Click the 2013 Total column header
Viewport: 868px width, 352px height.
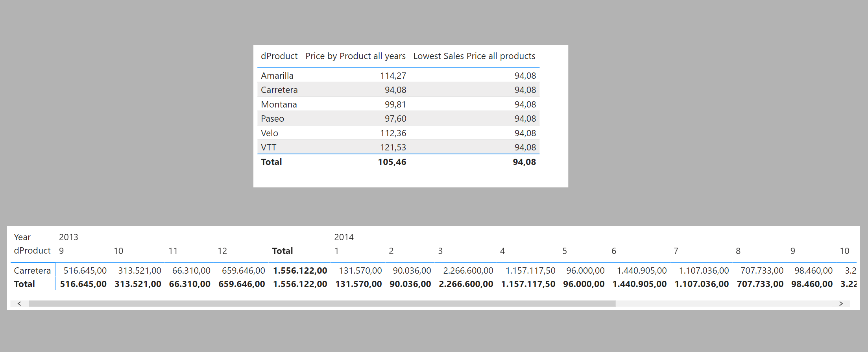(x=283, y=251)
